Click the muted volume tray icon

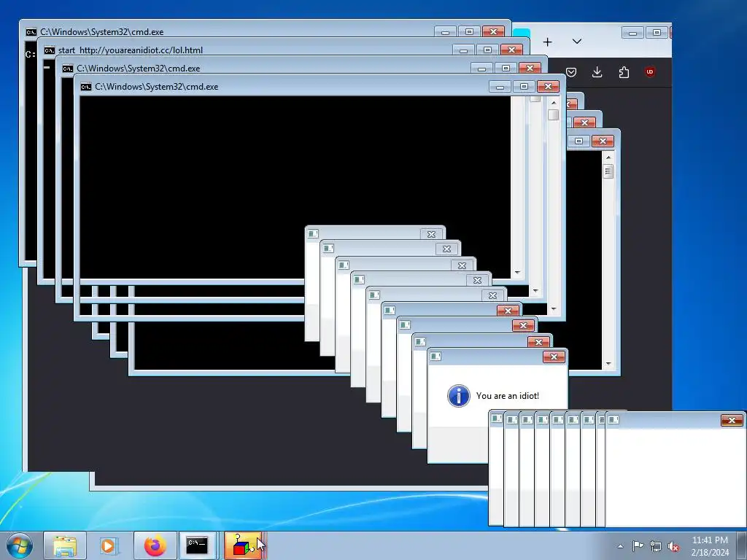click(x=673, y=547)
